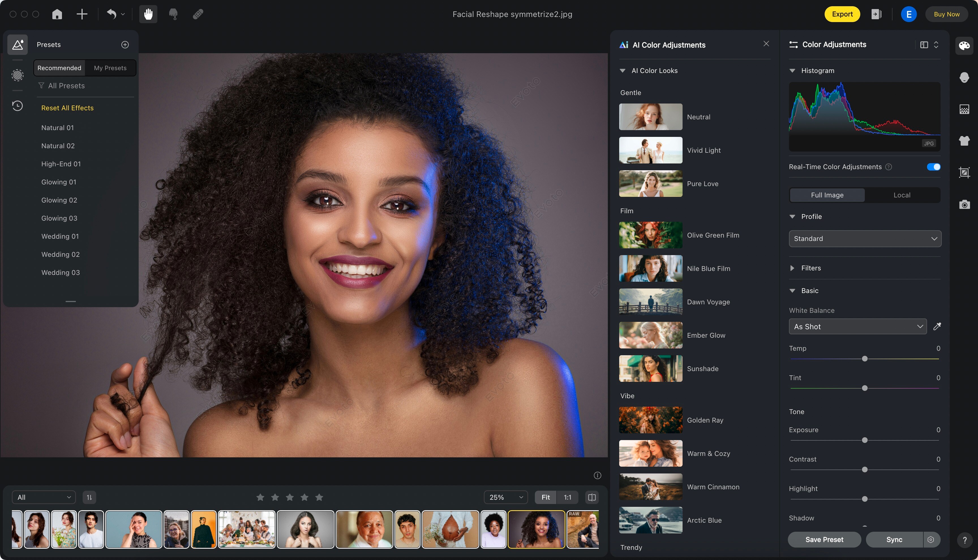This screenshot has width=978, height=560.
Task: Toggle the sort order icon in filmstrip
Action: click(x=89, y=497)
